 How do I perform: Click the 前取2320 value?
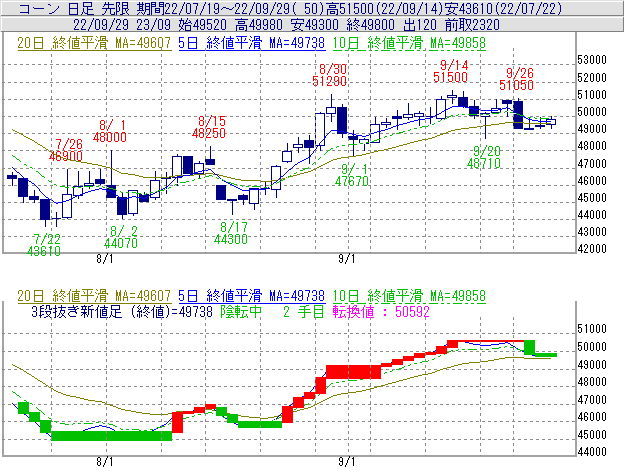coord(472,25)
